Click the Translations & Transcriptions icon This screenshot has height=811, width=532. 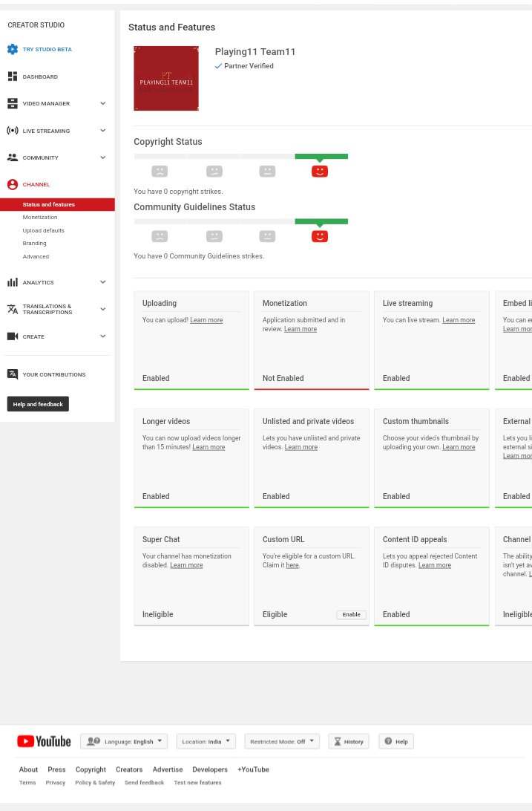[13, 309]
